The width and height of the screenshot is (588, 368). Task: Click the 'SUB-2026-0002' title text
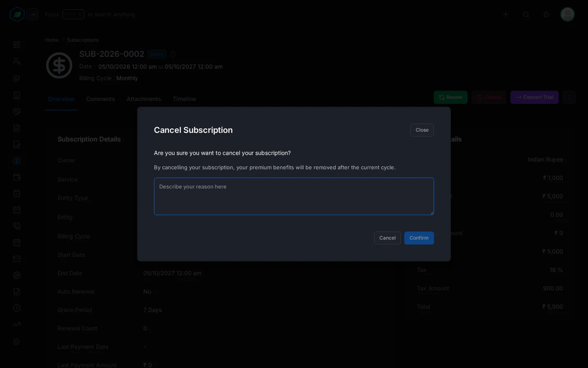click(111, 54)
